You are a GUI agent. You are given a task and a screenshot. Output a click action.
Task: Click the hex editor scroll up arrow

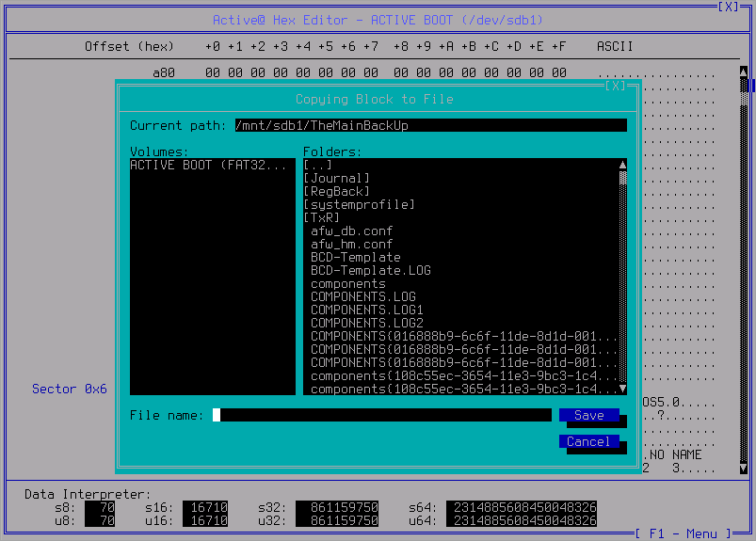pyautogui.click(x=744, y=72)
